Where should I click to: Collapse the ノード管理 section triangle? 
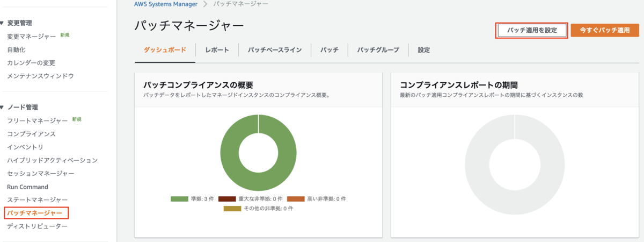tap(2, 108)
